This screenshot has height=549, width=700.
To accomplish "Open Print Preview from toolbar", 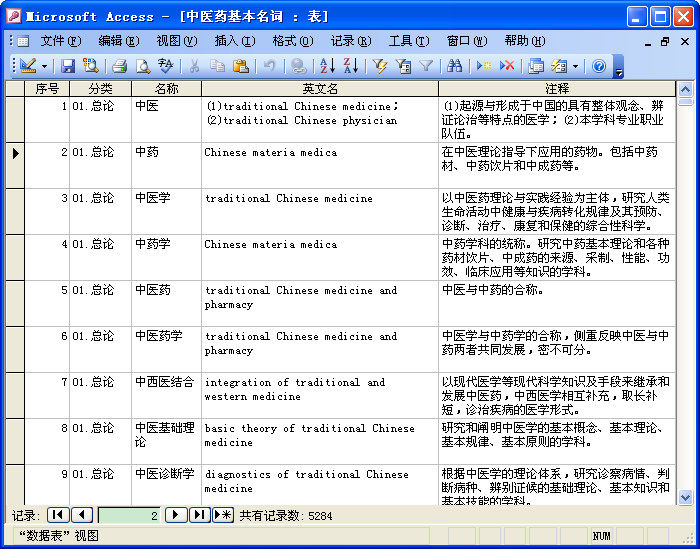I will pos(143,66).
